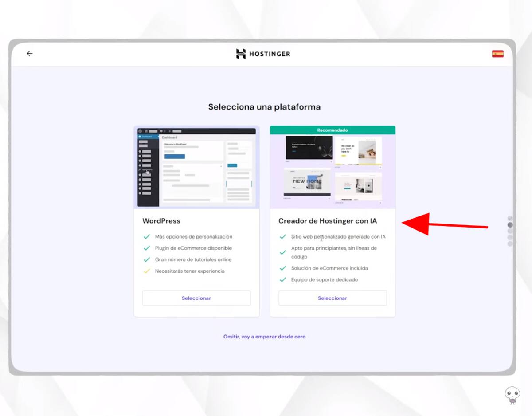The height and width of the screenshot is (416, 532).
Task: Open the Spanish flag language selector
Action: [497, 54]
